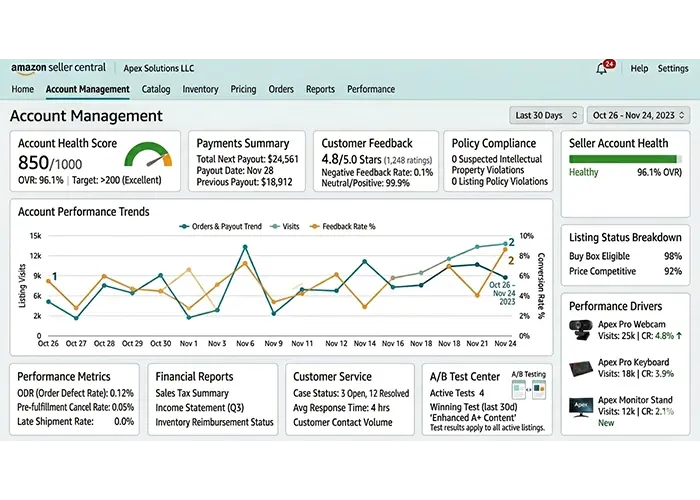
Task: Click the Apex Solutions LLC account name
Action: coord(158,68)
